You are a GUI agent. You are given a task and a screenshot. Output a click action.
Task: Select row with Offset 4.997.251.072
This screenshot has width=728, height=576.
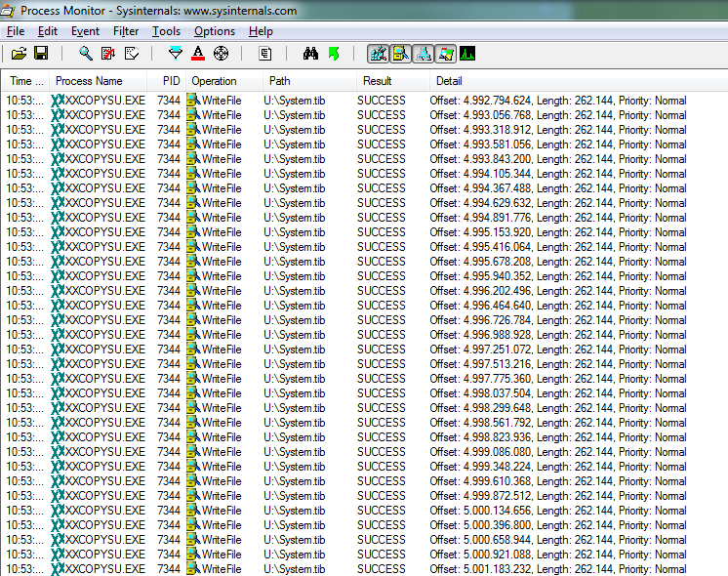364,350
